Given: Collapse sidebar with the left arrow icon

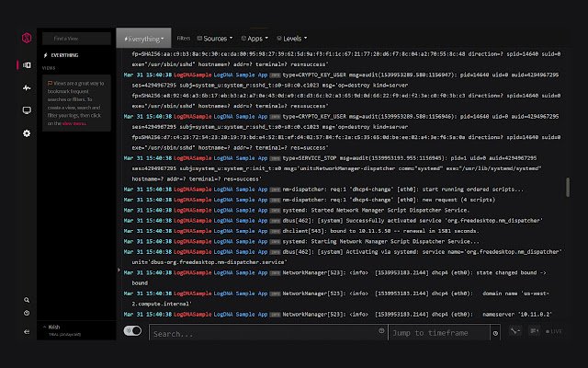Looking at the screenshot, I should click(x=27, y=332).
